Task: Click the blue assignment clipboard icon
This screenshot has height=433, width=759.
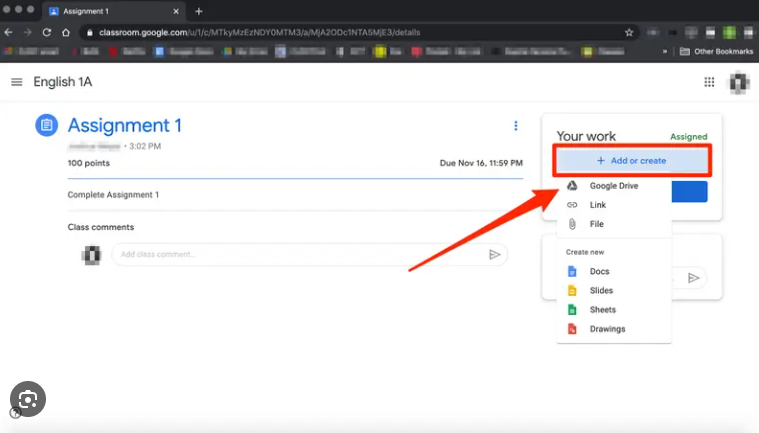Action: tap(46, 125)
